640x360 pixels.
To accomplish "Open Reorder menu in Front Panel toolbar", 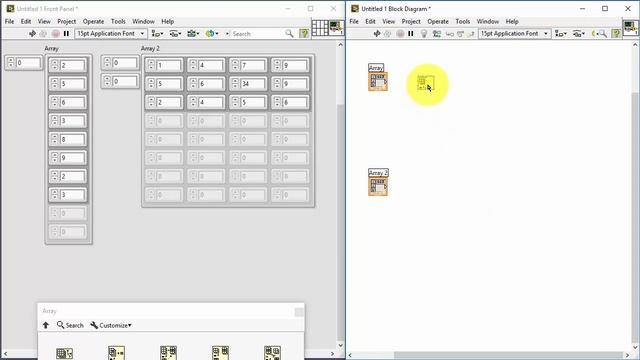I will click(212, 33).
